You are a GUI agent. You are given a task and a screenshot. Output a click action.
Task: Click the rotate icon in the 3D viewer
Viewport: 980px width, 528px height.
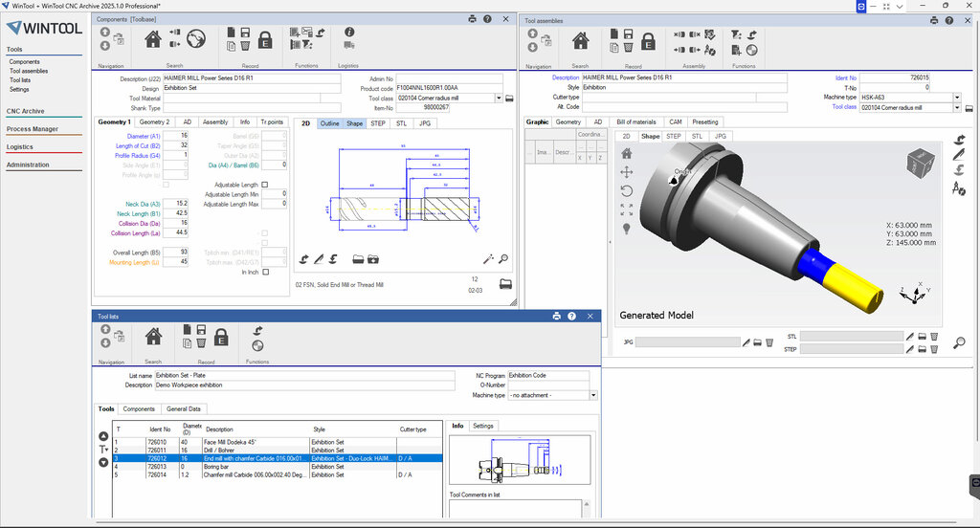[626, 190]
